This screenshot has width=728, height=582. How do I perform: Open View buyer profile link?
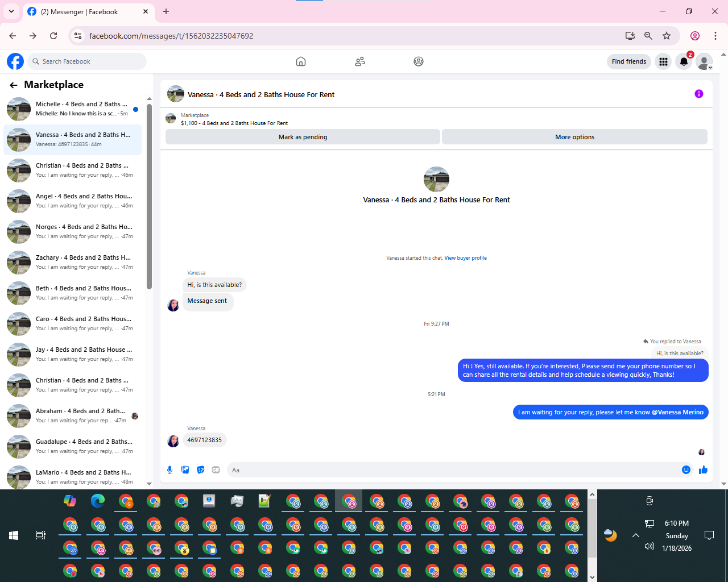coord(465,258)
